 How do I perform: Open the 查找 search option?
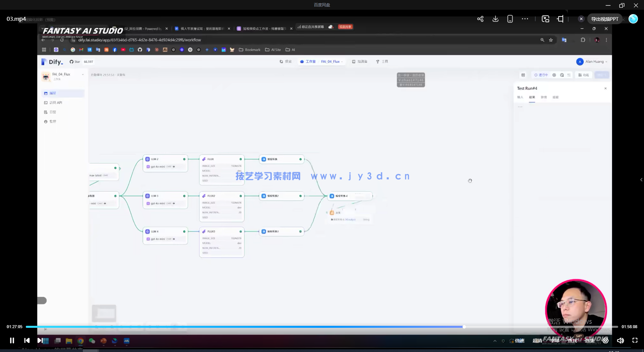tap(572, 341)
